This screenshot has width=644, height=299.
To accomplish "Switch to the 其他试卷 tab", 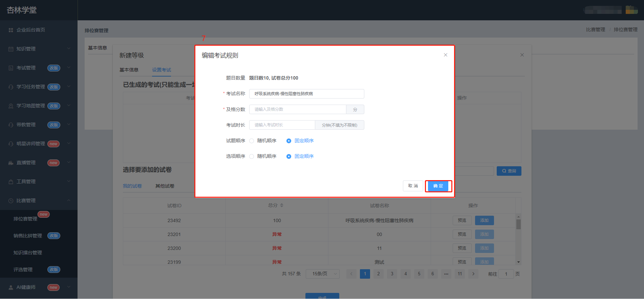I will click(x=165, y=186).
